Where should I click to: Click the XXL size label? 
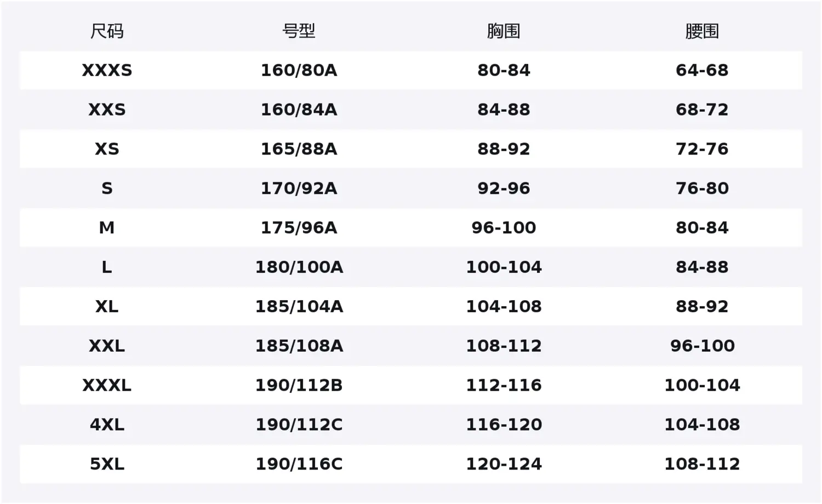(107, 346)
